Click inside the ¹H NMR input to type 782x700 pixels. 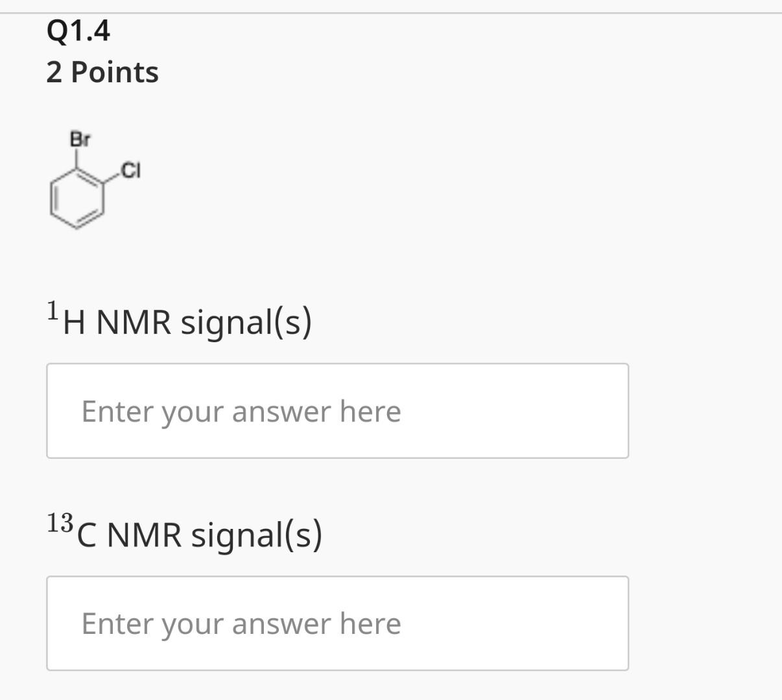tap(337, 410)
